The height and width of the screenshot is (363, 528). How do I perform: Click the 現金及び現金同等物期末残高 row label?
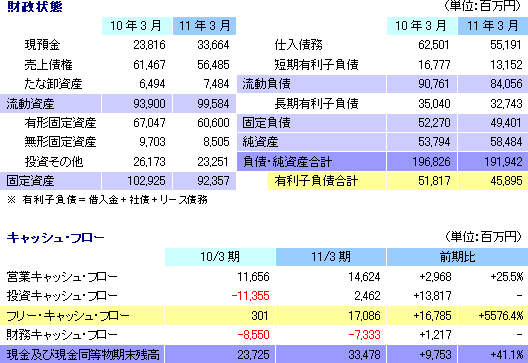coord(83,355)
